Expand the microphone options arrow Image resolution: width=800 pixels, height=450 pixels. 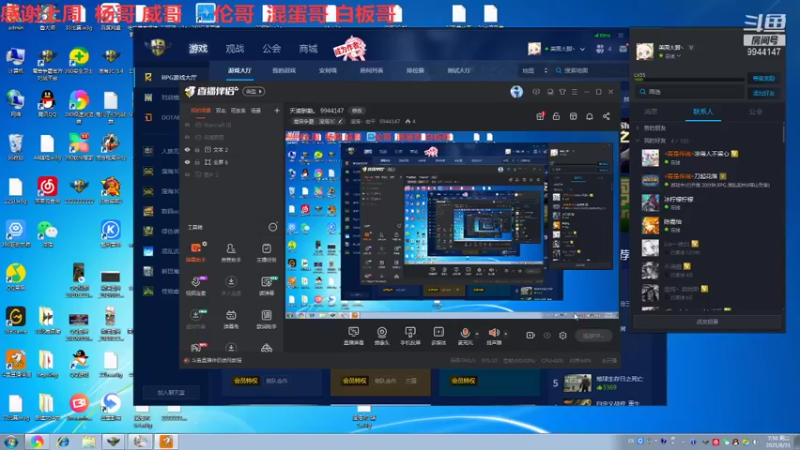477,334
